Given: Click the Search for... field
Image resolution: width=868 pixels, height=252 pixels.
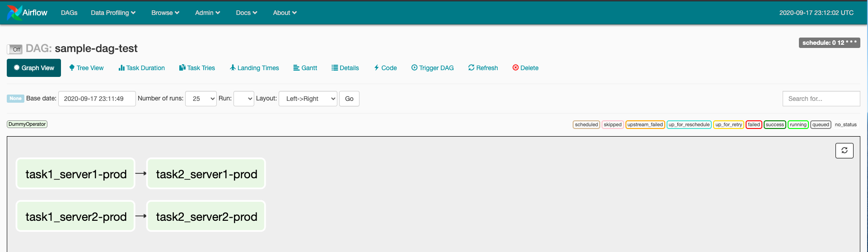Looking at the screenshot, I should (821, 99).
